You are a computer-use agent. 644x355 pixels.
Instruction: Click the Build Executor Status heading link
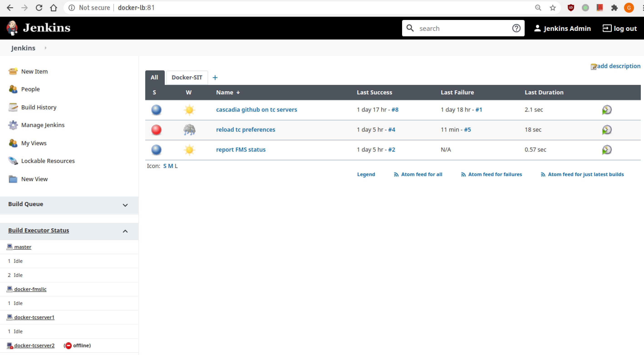pyautogui.click(x=39, y=230)
